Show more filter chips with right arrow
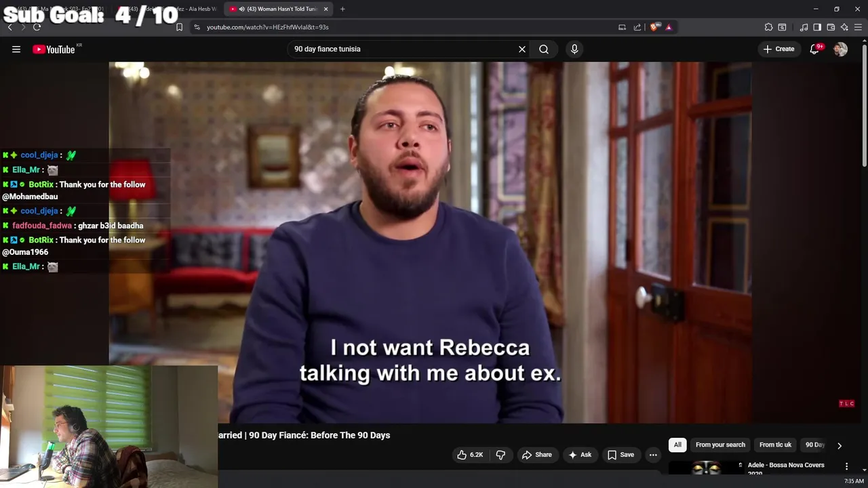Viewport: 868px width, 488px height. [x=840, y=445]
